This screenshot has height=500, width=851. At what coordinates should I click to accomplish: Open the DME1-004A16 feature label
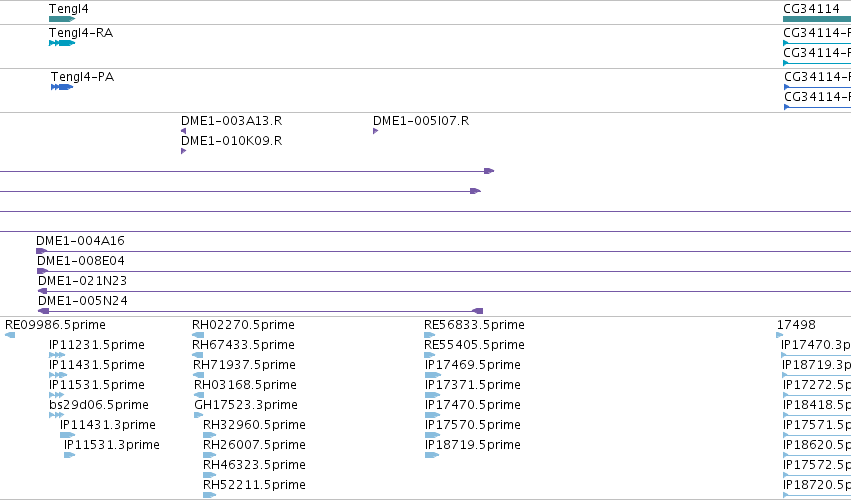(x=80, y=240)
